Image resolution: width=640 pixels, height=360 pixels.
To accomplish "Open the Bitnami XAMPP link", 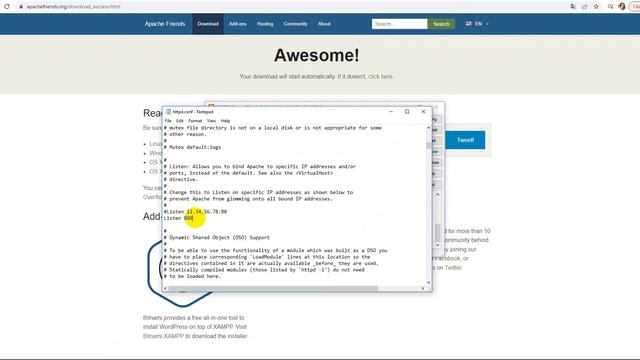I will (x=163, y=336).
